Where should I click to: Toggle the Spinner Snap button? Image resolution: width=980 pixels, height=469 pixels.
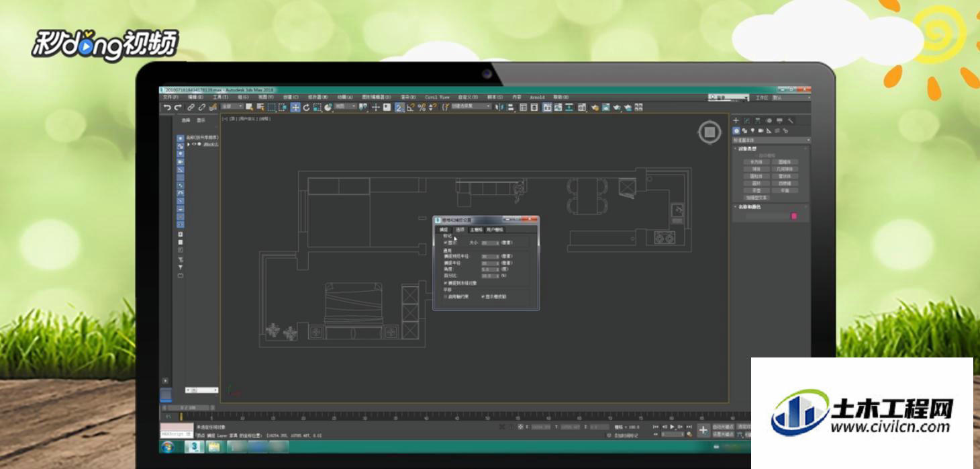coord(433,107)
